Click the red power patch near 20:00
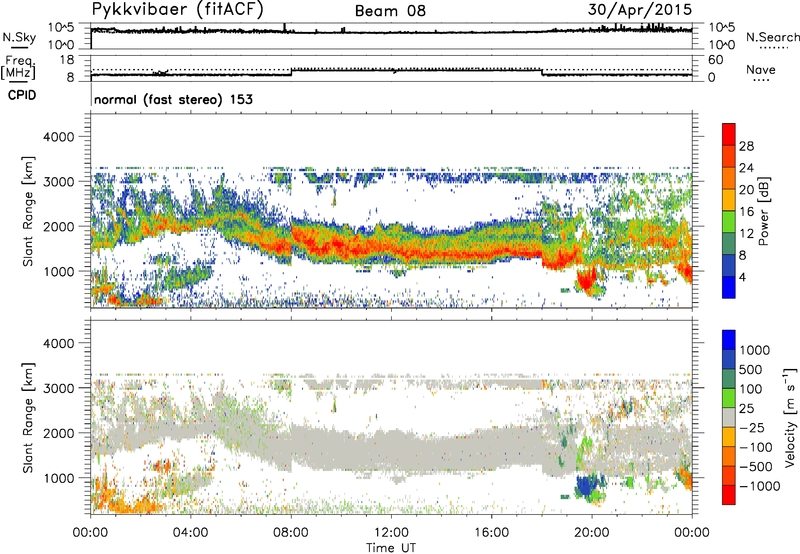The width and height of the screenshot is (800, 554). click(587, 281)
